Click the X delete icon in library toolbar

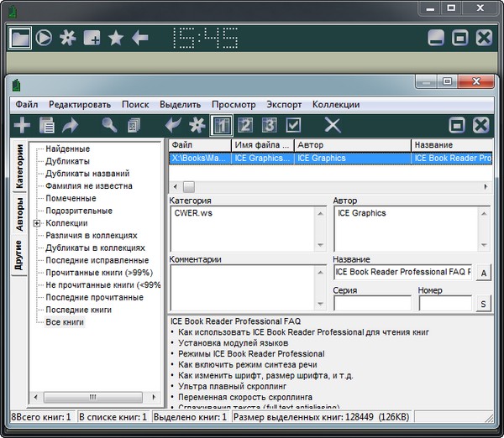coord(333,126)
